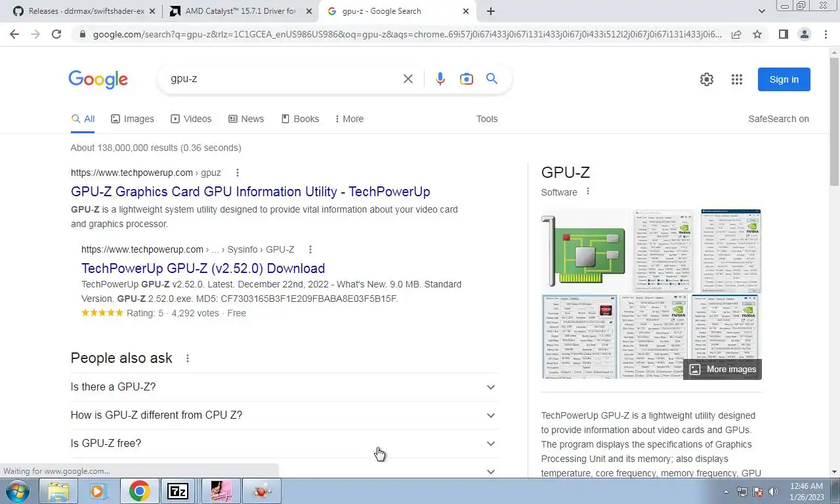
Task: Click the 'About 138,000,000 results' text
Action: (x=156, y=148)
